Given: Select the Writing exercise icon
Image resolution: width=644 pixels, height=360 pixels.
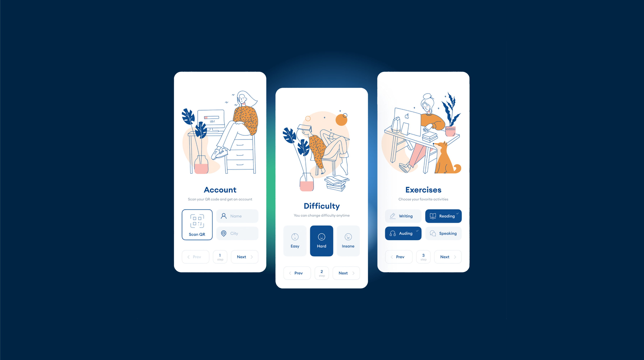Looking at the screenshot, I should pyautogui.click(x=392, y=216).
